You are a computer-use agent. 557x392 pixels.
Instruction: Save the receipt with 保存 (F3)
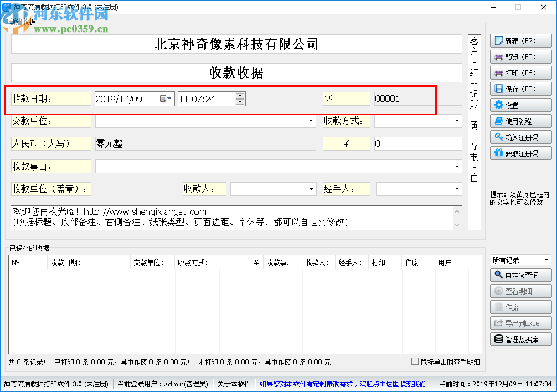(519, 89)
